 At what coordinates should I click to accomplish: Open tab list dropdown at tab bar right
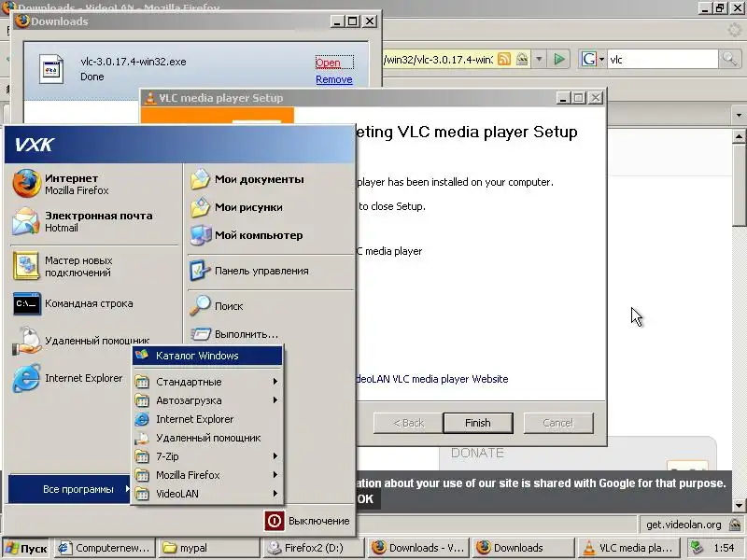739,115
